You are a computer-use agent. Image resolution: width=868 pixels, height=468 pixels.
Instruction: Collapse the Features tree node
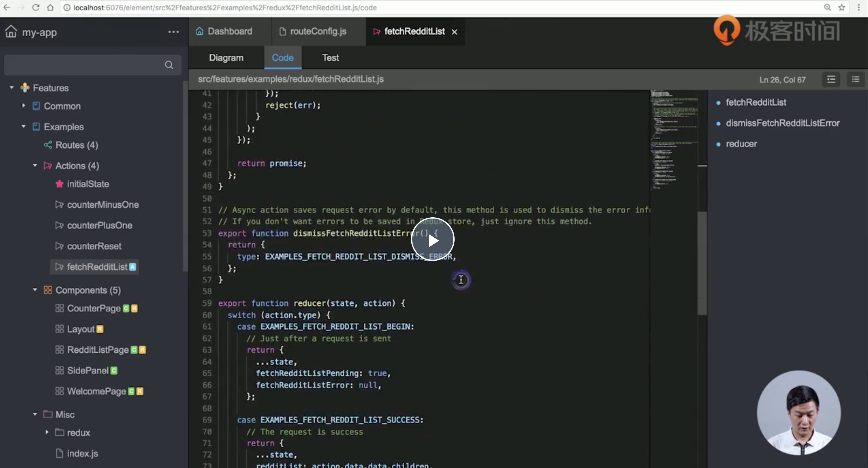[12, 87]
